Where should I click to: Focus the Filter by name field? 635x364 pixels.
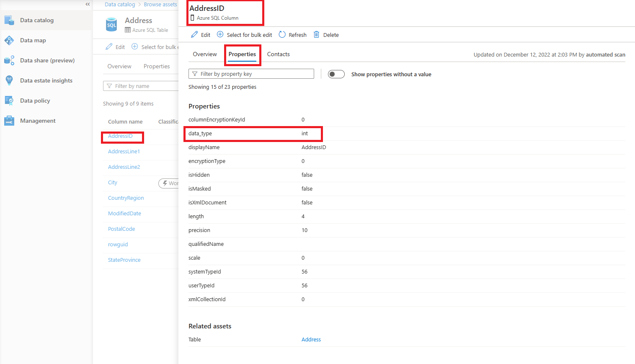point(141,86)
